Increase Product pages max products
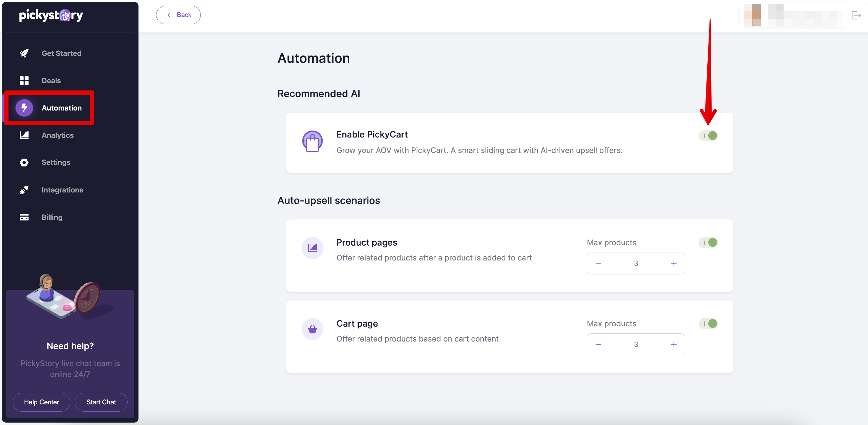Viewport: 868px width, 425px height. pos(674,263)
